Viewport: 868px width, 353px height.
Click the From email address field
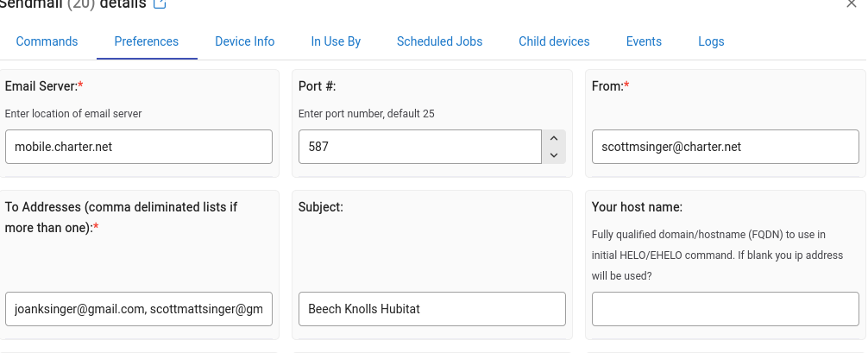(725, 147)
